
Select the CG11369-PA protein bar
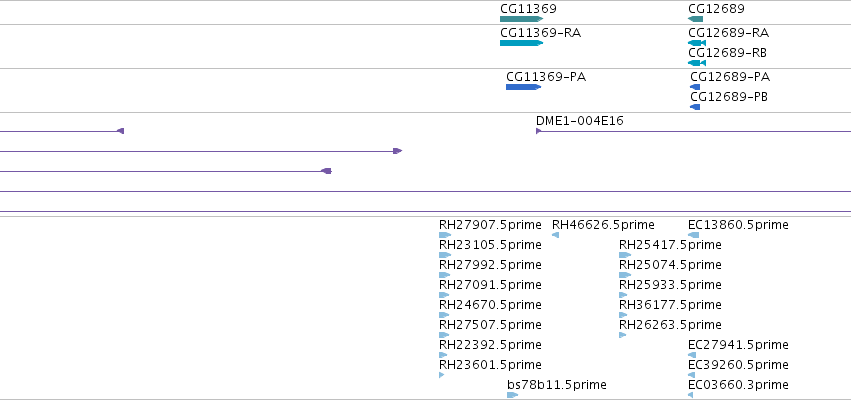point(524,87)
